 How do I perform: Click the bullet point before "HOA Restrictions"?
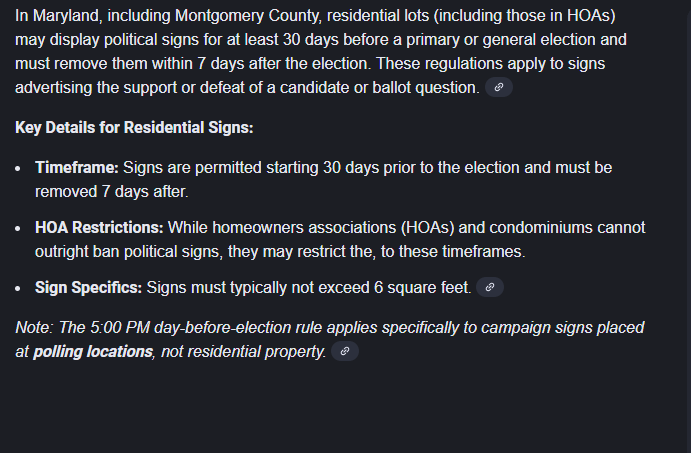pos(19,228)
